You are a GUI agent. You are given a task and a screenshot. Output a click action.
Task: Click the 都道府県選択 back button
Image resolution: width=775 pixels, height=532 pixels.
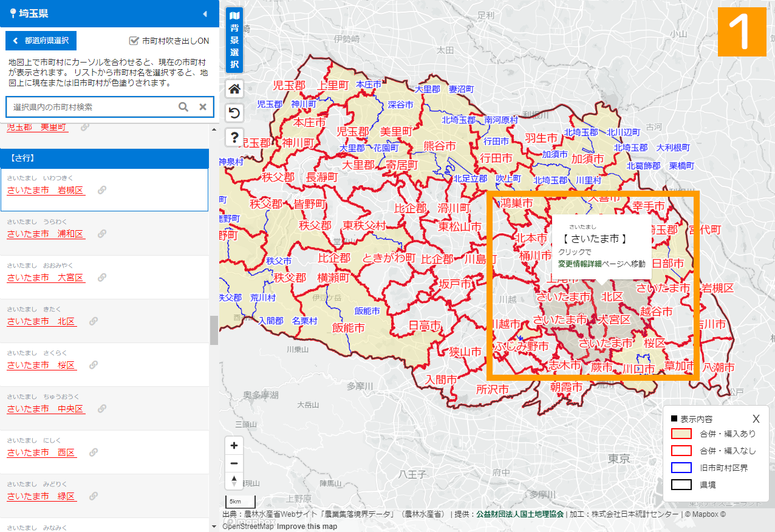41,41
